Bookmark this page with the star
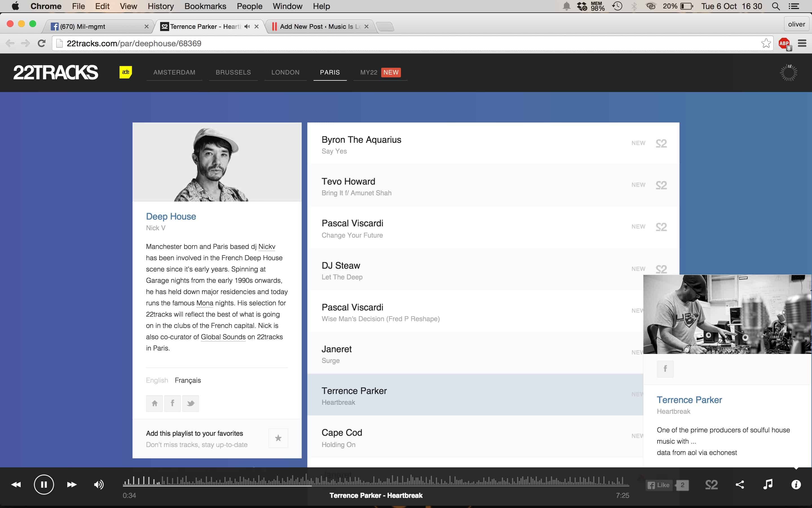The width and height of the screenshot is (812, 508). click(x=766, y=43)
